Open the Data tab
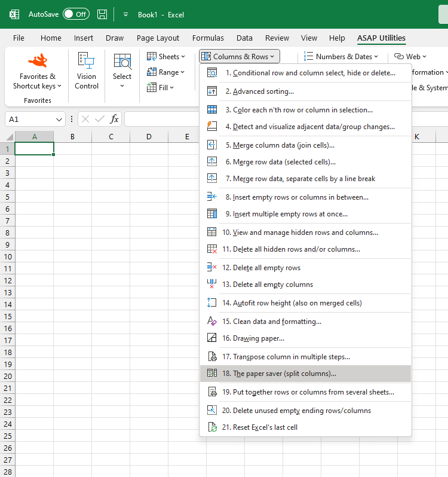This screenshot has height=477, width=448. pos(244,38)
